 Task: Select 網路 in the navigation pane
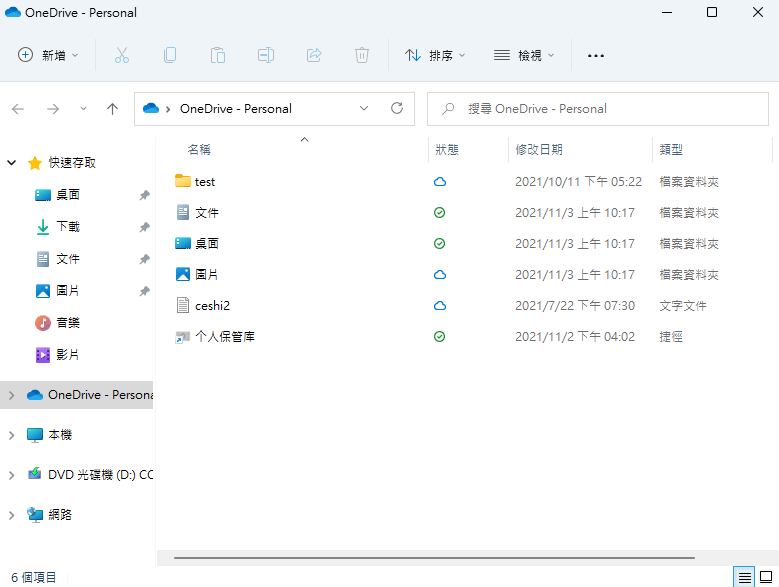[60, 515]
